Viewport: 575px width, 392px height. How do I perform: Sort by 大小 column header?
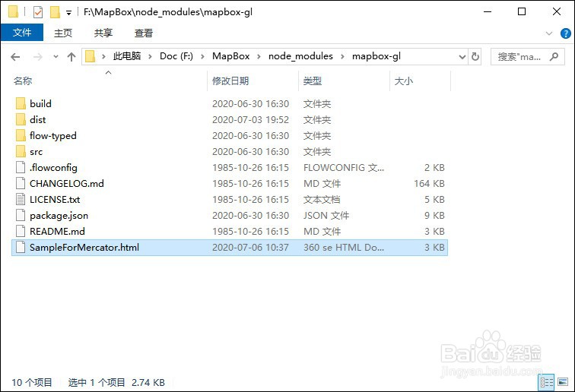click(404, 81)
